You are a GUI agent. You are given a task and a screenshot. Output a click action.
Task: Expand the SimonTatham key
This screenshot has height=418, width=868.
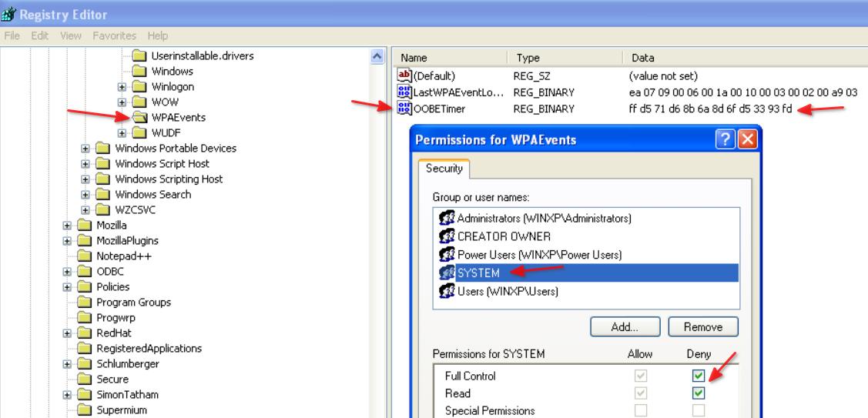coord(67,395)
